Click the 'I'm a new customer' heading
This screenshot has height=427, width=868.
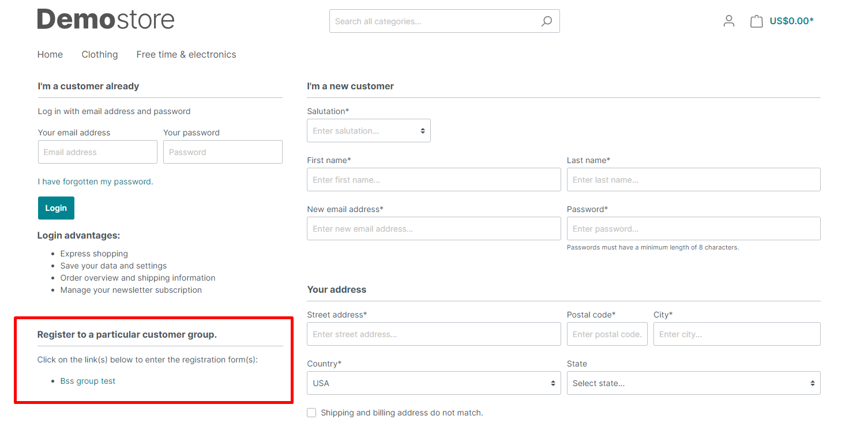pyautogui.click(x=351, y=86)
